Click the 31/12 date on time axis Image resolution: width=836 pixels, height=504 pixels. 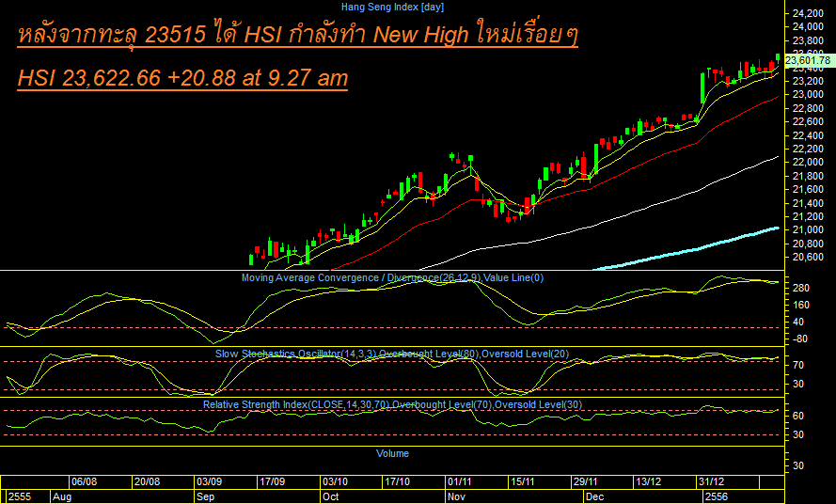coord(711,481)
